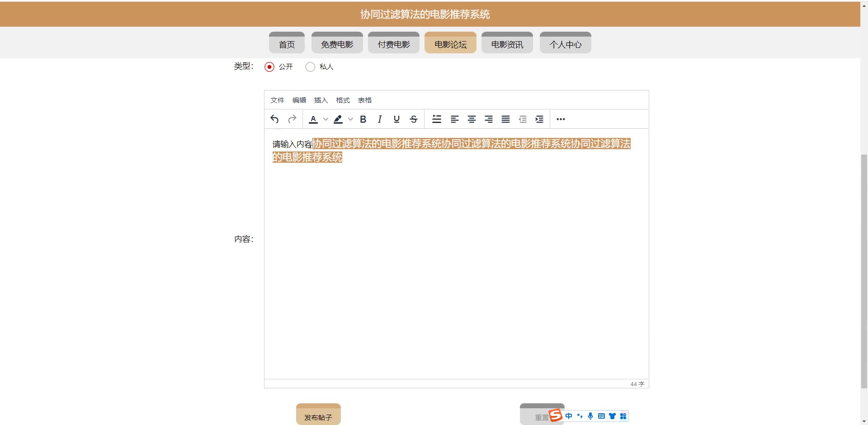The width and height of the screenshot is (868, 425).
Task: Justify the text
Action: pyautogui.click(x=505, y=119)
